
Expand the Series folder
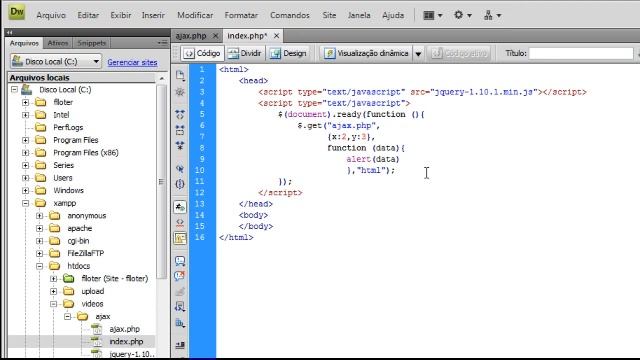25,165
